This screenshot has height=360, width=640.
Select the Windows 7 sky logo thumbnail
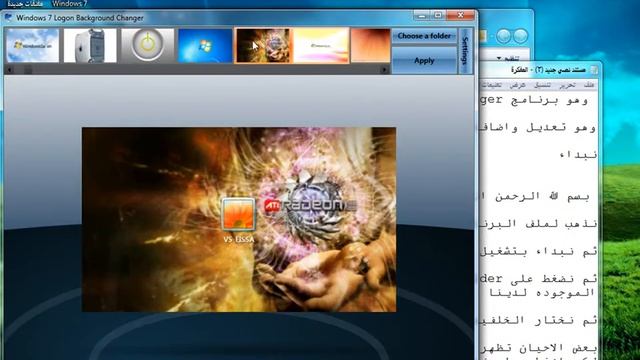(33, 45)
